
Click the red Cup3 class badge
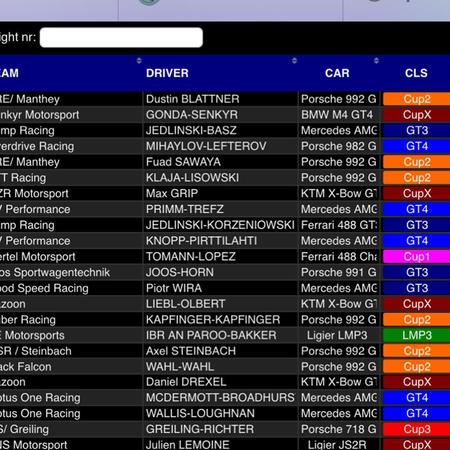[417, 429]
